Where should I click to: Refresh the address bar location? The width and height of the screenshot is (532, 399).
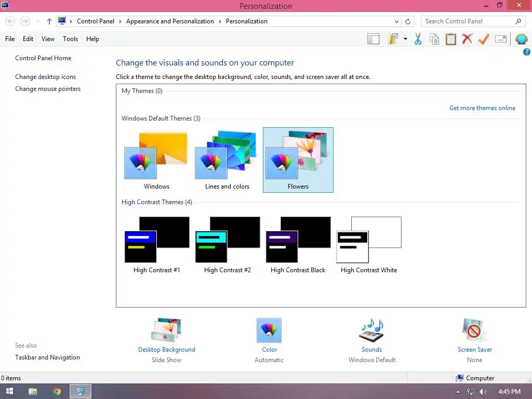(x=408, y=21)
